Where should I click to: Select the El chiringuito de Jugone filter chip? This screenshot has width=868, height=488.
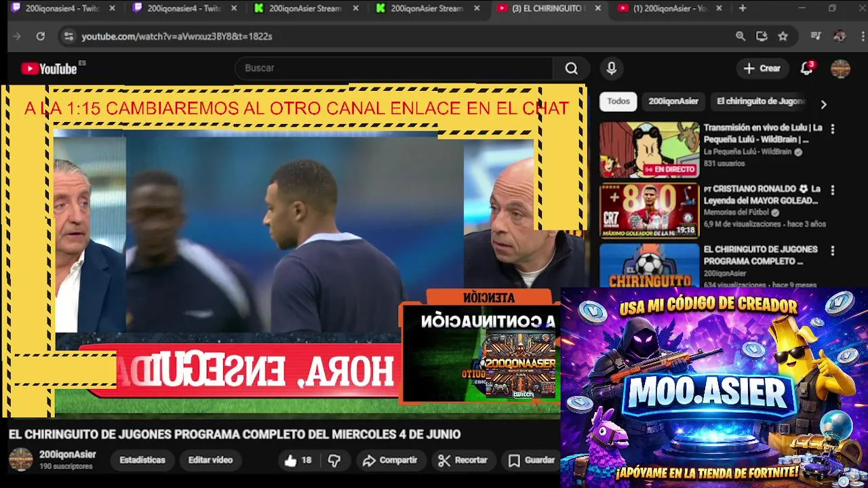tap(760, 102)
